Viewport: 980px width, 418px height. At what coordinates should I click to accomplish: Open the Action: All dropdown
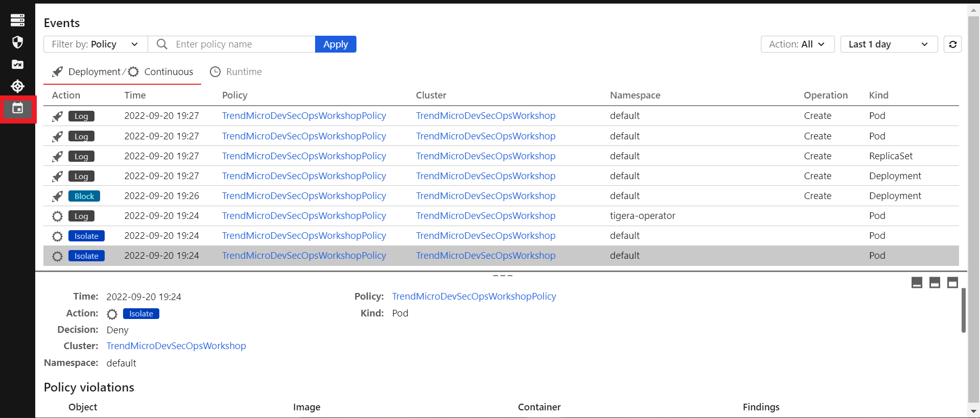coord(797,44)
